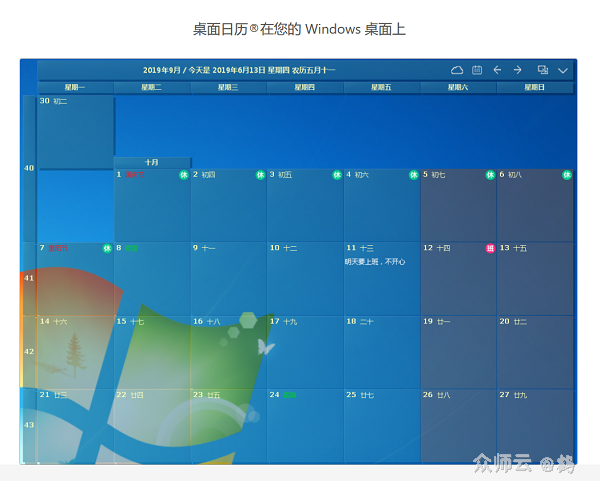Select the September 30 初二 cell
The image size is (600, 481).
76,132
